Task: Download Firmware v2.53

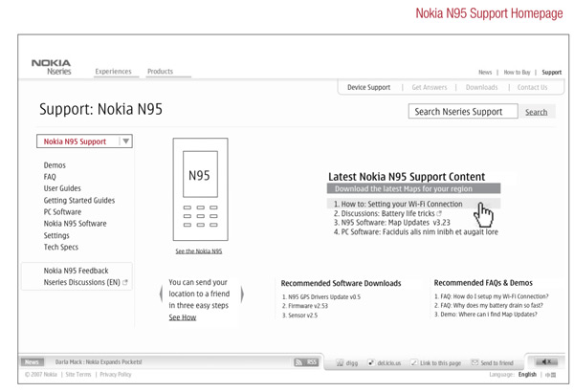Action: pos(305,306)
